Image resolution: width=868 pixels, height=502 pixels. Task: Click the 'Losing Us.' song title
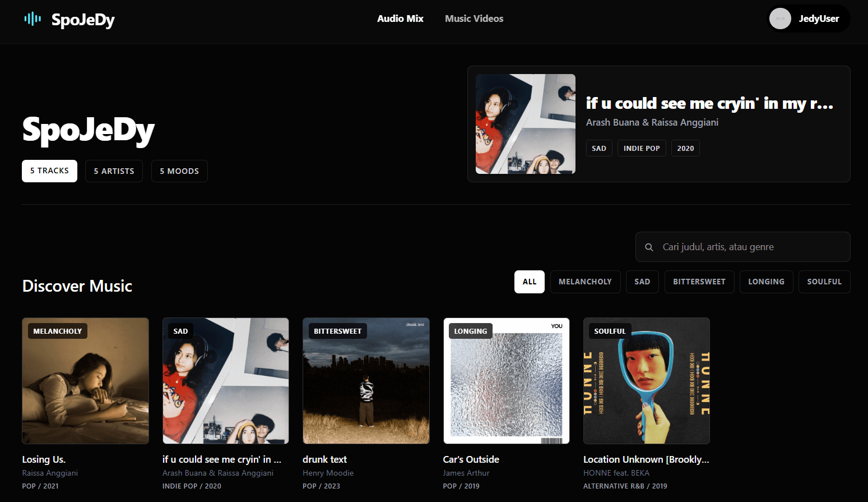[44, 459]
